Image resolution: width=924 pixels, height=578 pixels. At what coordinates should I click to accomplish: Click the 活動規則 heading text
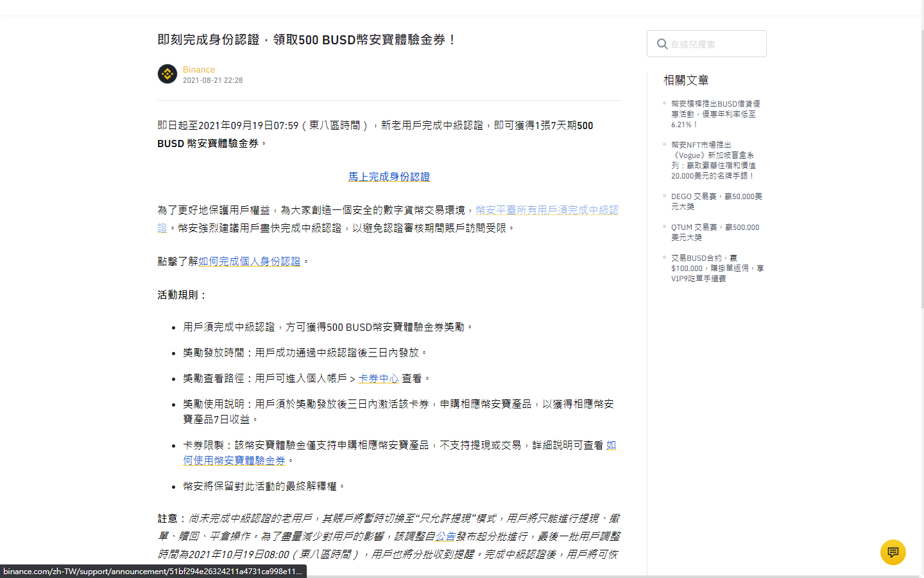183,295
